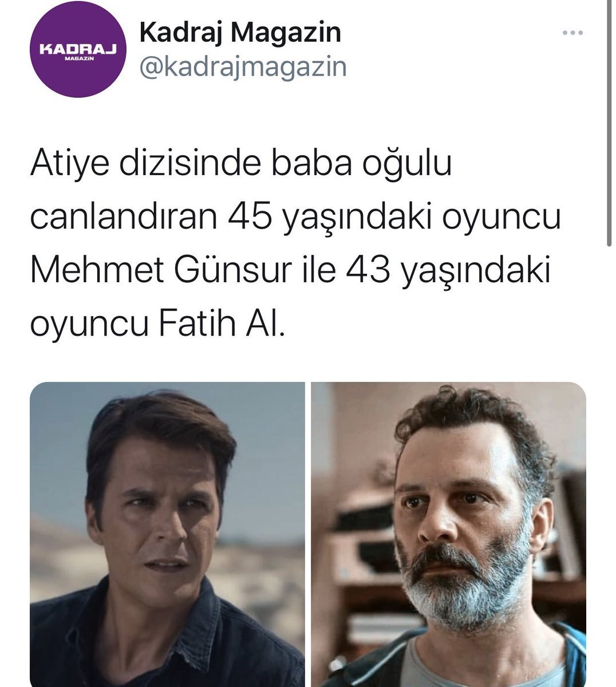The height and width of the screenshot is (687, 616).
Task: Visit the @kadrajmagazin handle link
Action: point(243,67)
